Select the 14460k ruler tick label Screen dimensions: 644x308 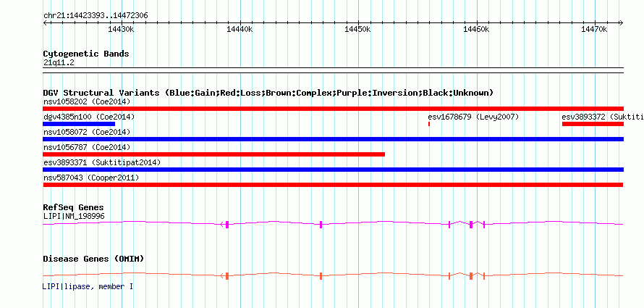pos(476,29)
